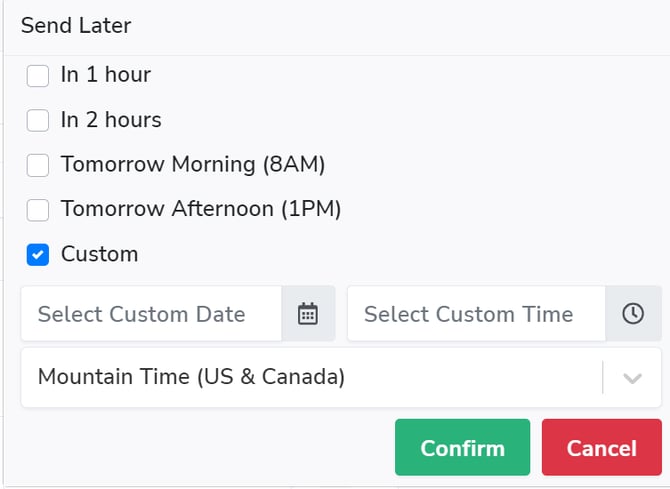Select the "Tomorrow Afternoon (1PM)" label
670x489 pixels.
tap(201, 210)
